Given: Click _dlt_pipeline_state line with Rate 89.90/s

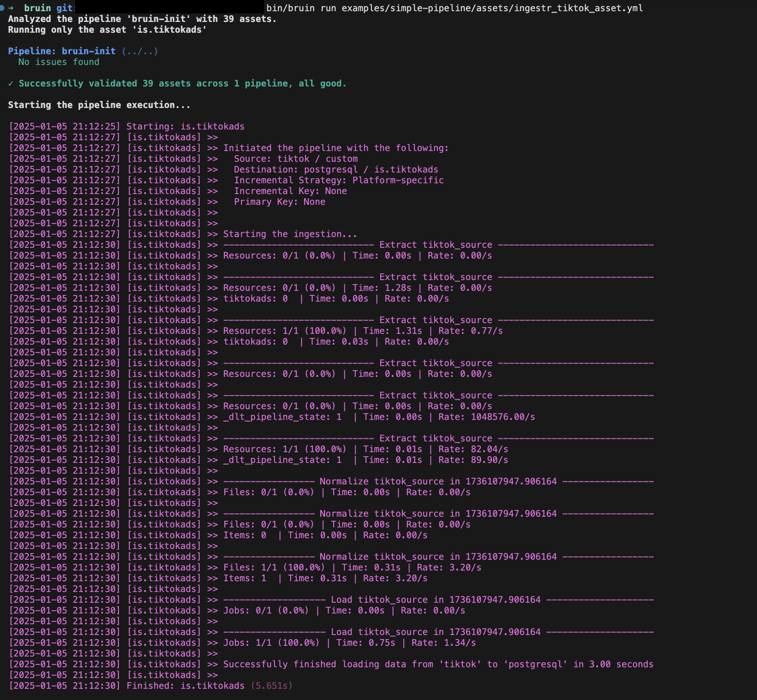Looking at the screenshot, I should pyautogui.click(x=365, y=460).
